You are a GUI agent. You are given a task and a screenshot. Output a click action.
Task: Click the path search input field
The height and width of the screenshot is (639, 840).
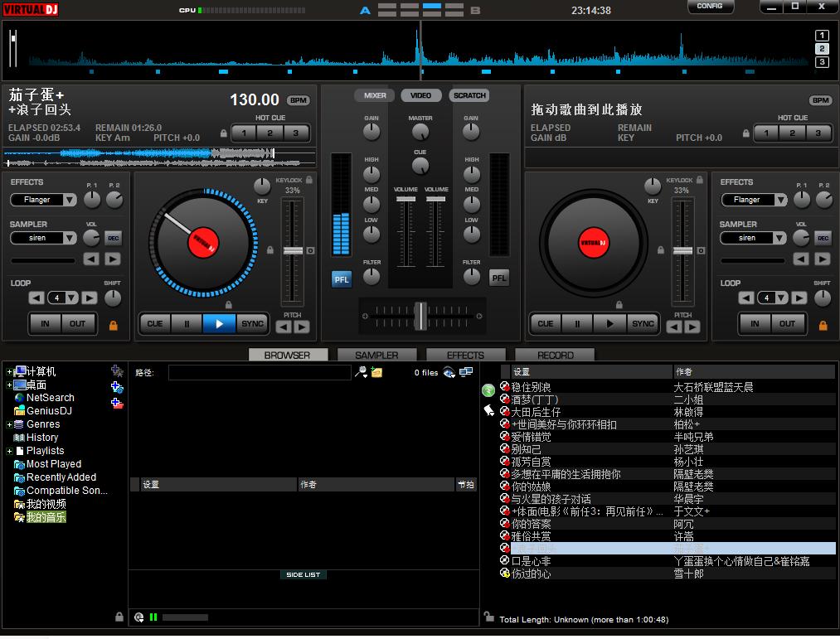[260, 372]
